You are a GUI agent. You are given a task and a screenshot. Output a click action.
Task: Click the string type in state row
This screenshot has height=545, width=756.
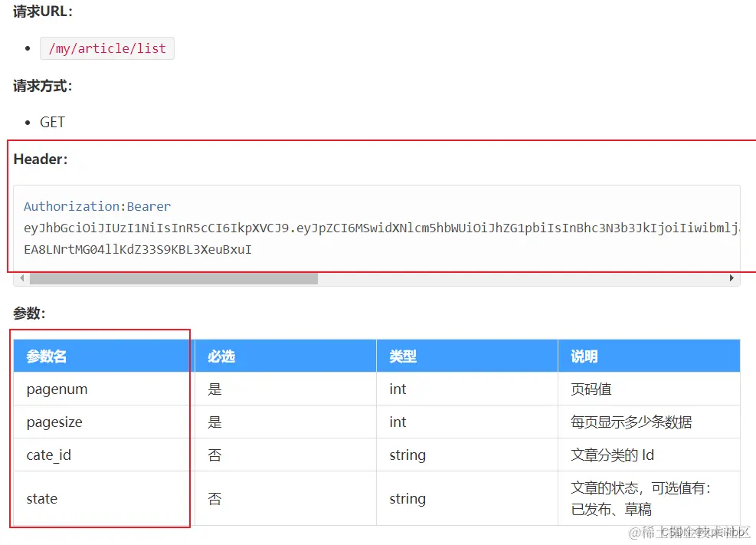[467, 499]
